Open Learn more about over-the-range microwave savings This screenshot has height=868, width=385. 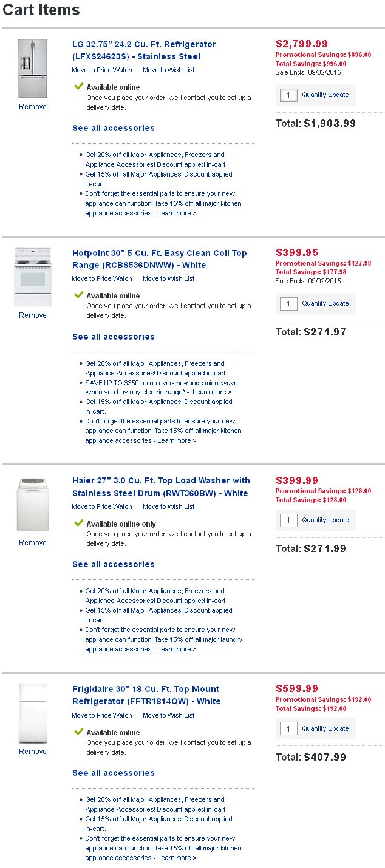(x=212, y=392)
